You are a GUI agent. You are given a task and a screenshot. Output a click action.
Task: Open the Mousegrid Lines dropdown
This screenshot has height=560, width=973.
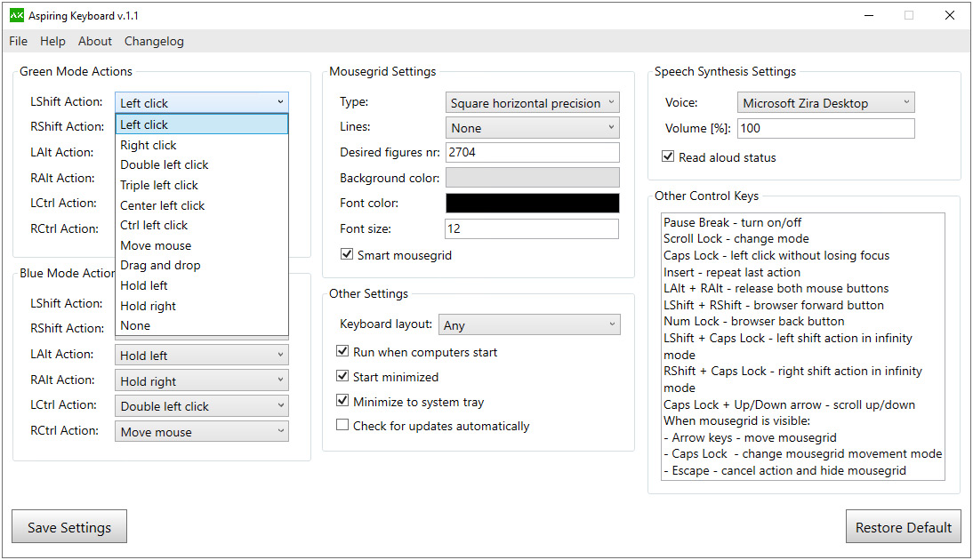point(533,128)
